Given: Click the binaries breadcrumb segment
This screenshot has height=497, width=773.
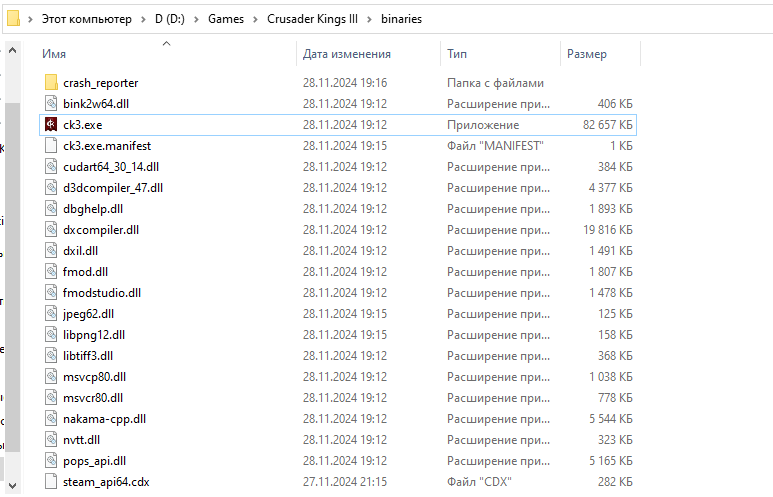Looking at the screenshot, I should click(401, 19).
